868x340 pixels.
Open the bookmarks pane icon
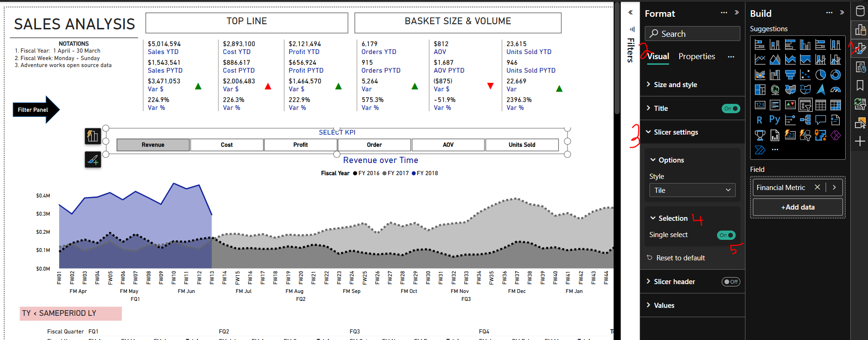pos(860,85)
